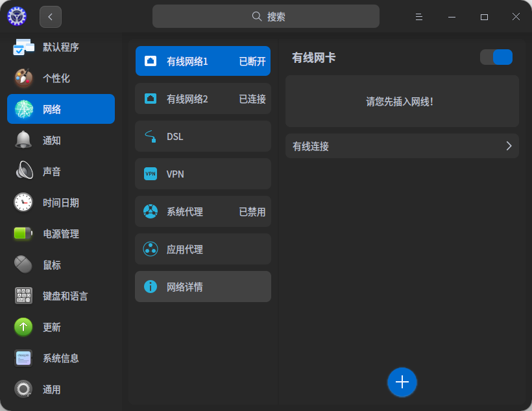The image size is (532, 411).
Task: Add a new connection with the plus button
Action: point(402,382)
